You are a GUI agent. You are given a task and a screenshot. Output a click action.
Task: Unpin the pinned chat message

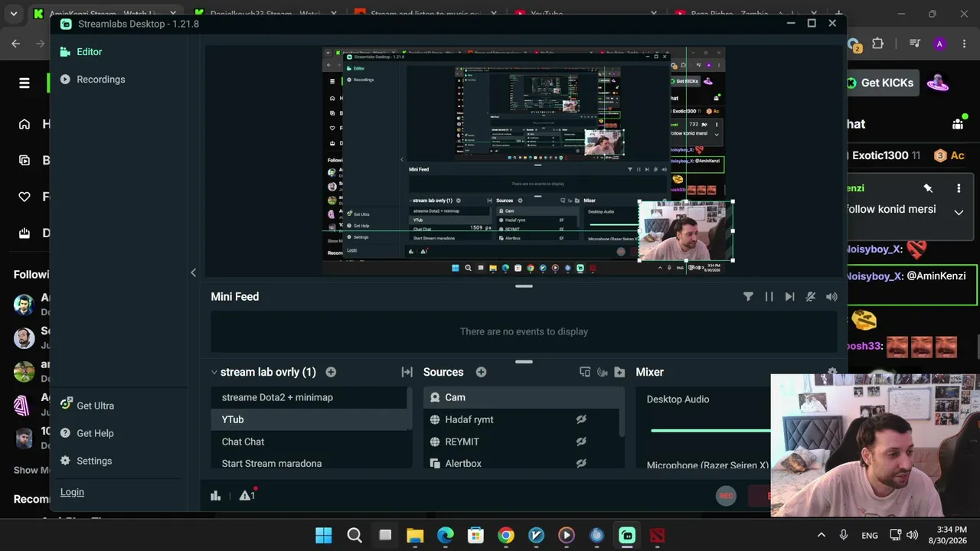(x=928, y=188)
